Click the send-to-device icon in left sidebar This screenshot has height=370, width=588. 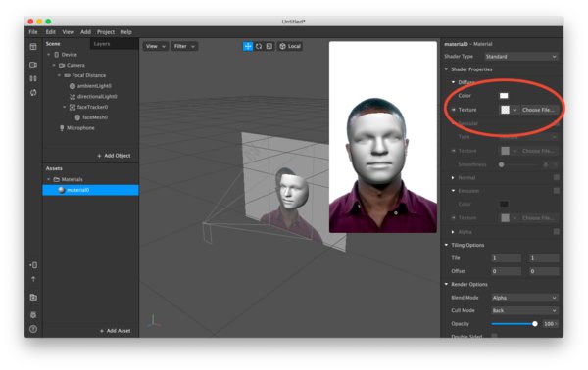tap(33, 265)
